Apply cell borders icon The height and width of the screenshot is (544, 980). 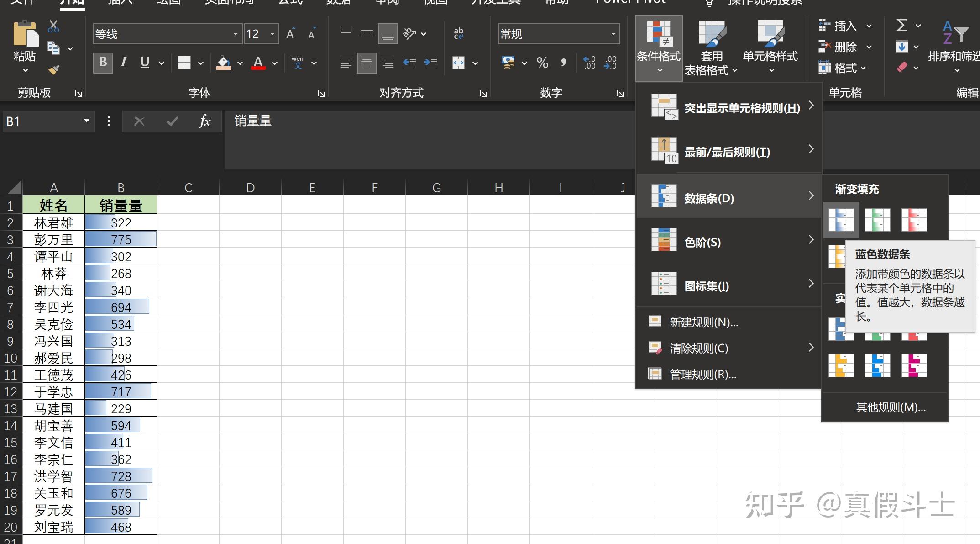(x=184, y=63)
